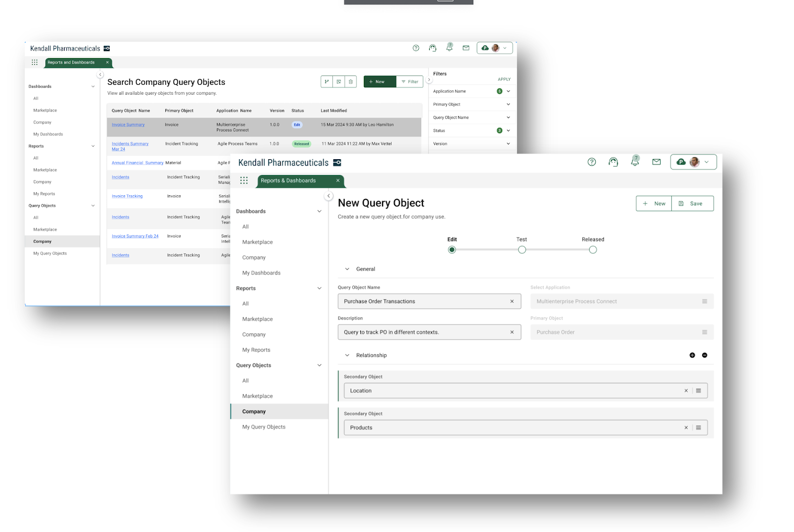Viewport: 794px width, 532px height.
Task: Collapse Query Objects group in front sidebar
Action: pyautogui.click(x=319, y=365)
